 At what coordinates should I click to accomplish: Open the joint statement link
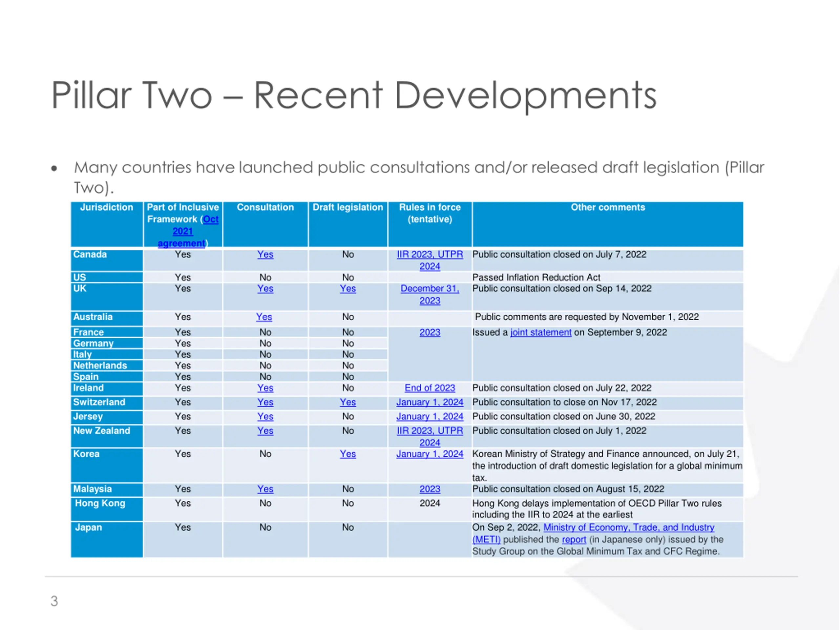point(540,332)
